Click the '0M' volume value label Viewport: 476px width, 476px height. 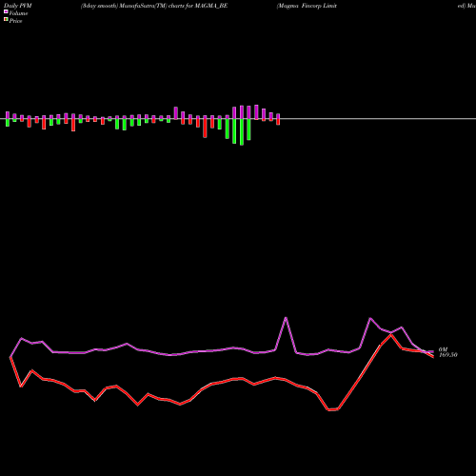pyautogui.click(x=443, y=349)
